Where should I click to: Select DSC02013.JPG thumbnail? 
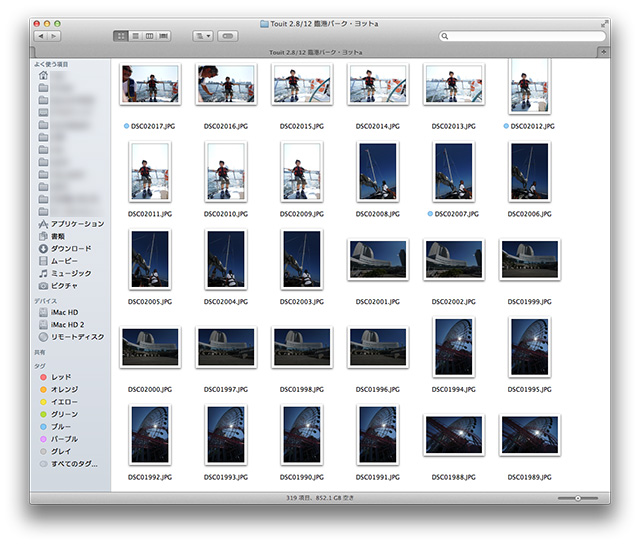[x=454, y=84]
